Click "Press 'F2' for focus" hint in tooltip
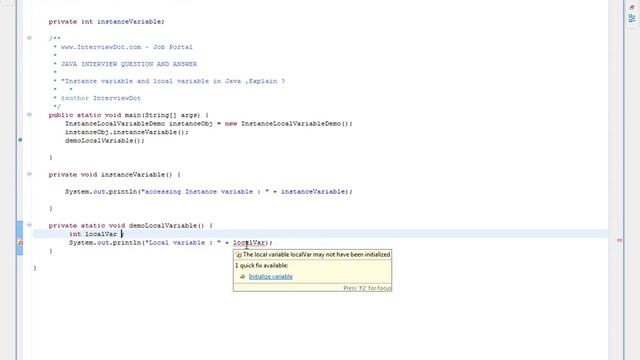 click(367, 288)
